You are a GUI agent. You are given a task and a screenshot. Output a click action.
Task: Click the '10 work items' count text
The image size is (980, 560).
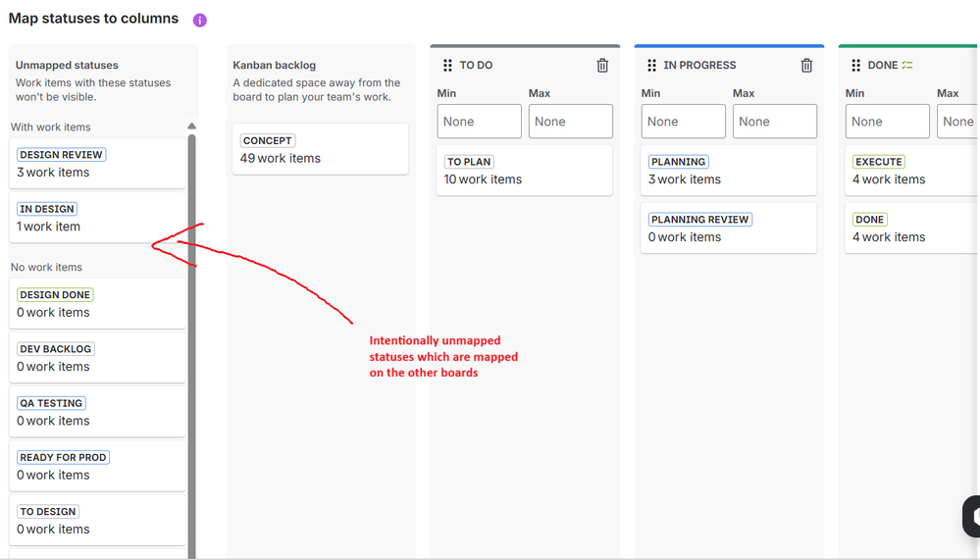[x=483, y=179]
